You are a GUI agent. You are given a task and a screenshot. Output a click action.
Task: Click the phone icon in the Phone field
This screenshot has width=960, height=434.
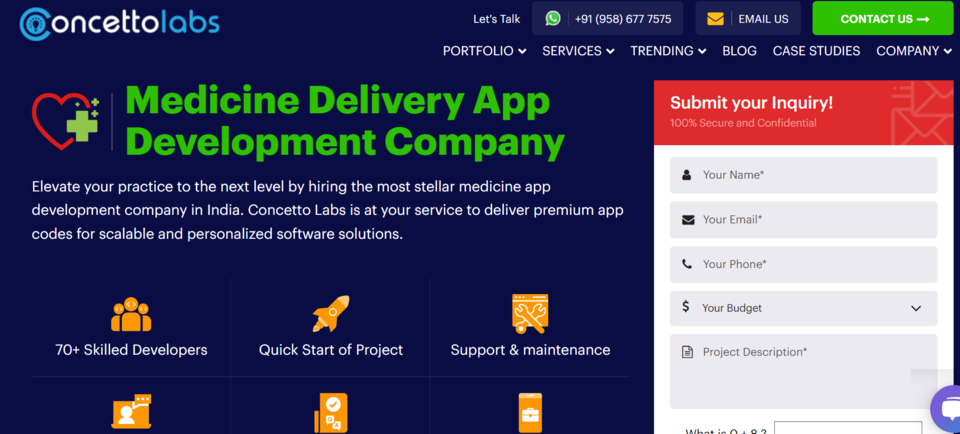687,264
